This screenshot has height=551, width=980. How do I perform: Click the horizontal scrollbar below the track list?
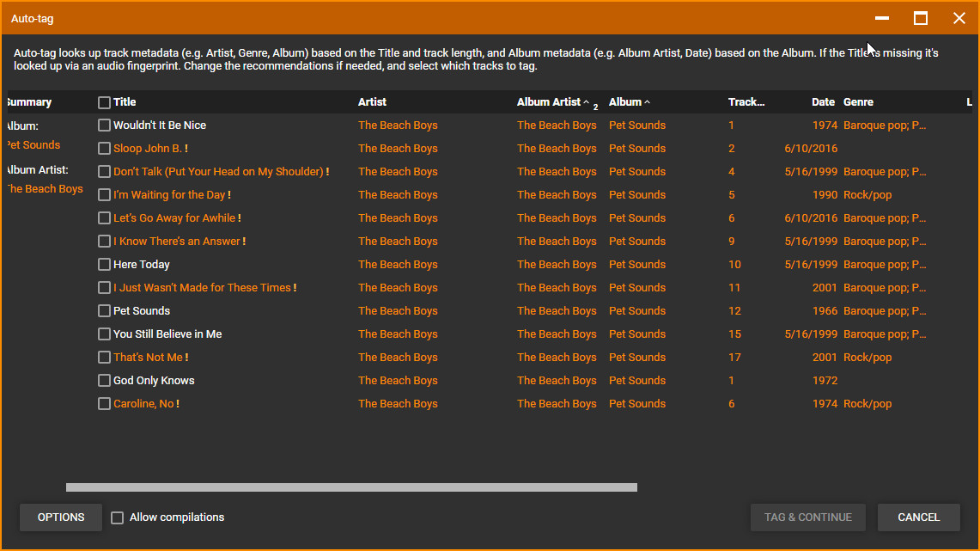(351, 487)
